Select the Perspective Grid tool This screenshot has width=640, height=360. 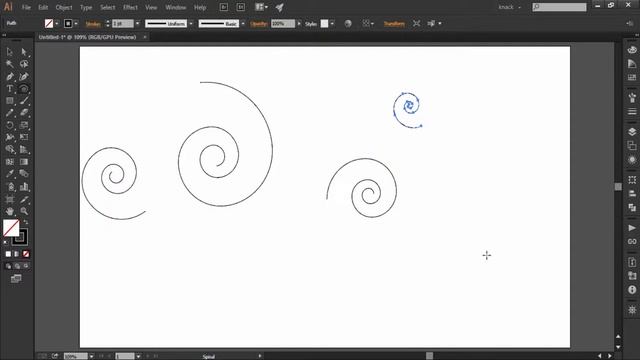24,149
